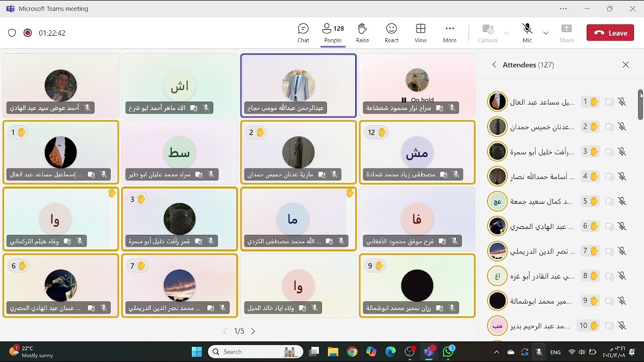Open the weather widget 22°C
This screenshot has height=362, width=644.
click(x=31, y=351)
